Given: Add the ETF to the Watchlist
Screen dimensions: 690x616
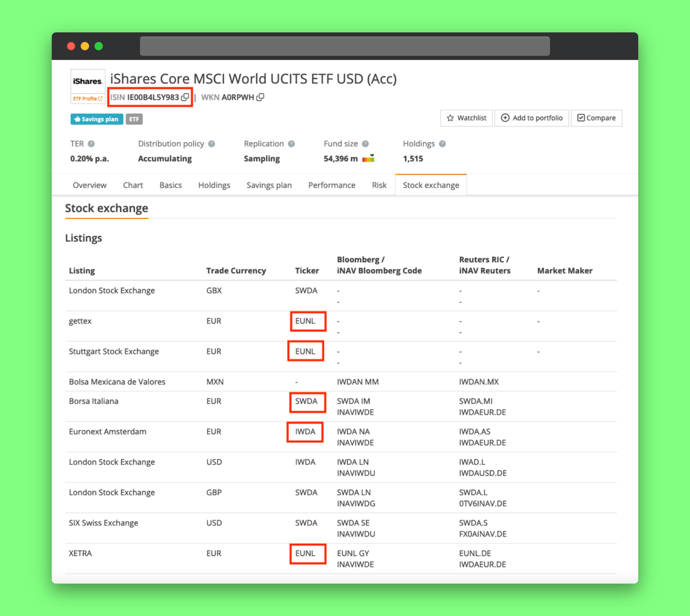Looking at the screenshot, I should coord(466,118).
